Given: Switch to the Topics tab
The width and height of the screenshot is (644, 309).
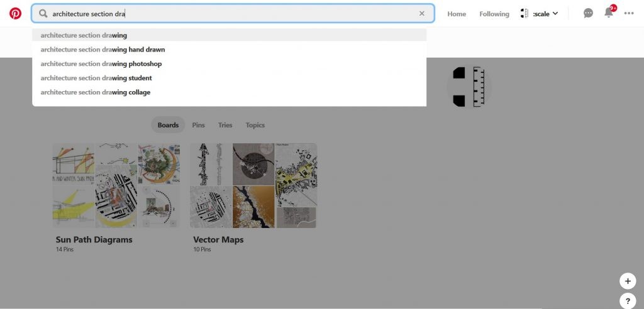Looking at the screenshot, I should pyautogui.click(x=255, y=125).
